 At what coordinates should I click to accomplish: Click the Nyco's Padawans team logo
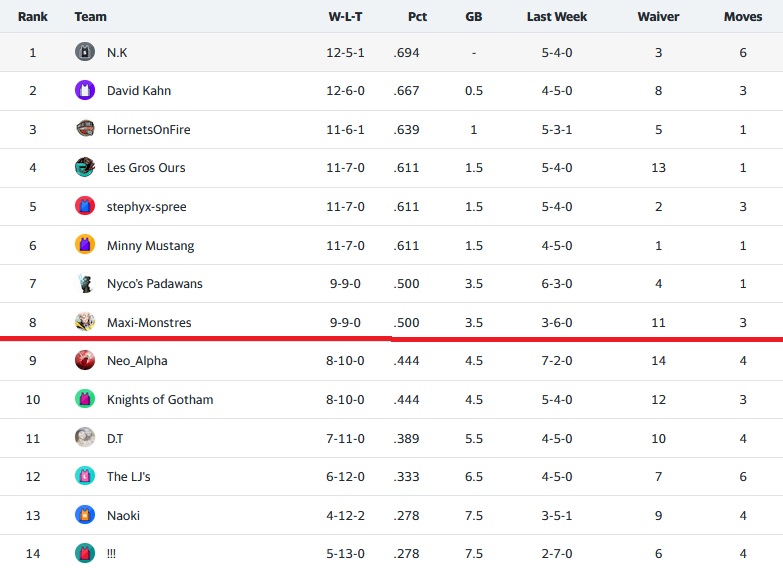click(85, 283)
